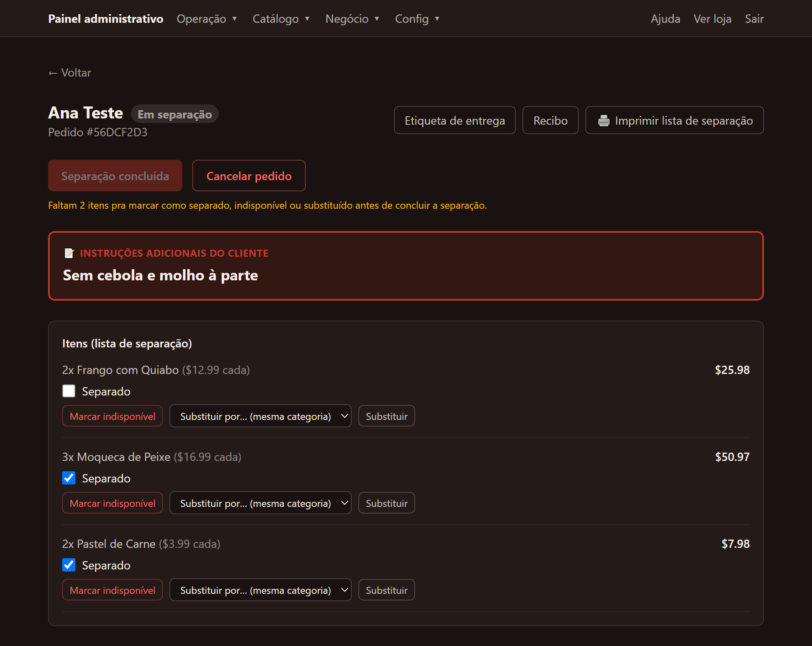The height and width of the screenshot is (646, 812).
Task: Click Substituir for Moqueca de Peixe
Action: (x=387, y=503)
